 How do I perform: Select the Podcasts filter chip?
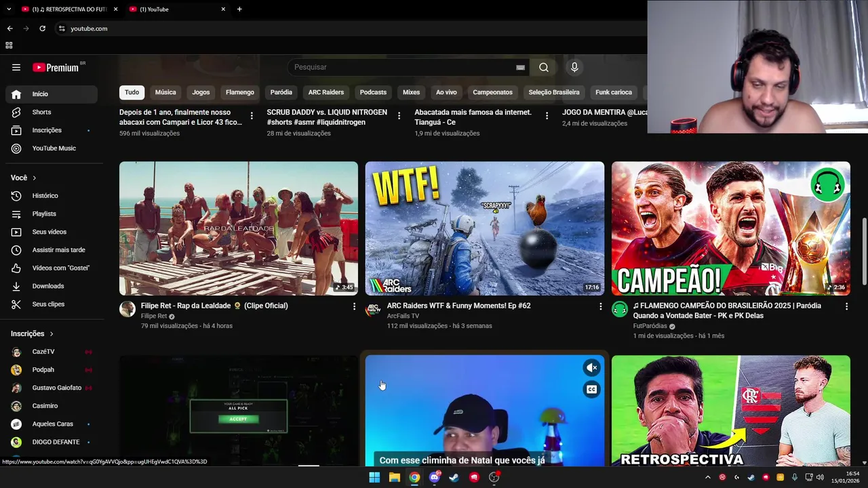tap(373, 92)
